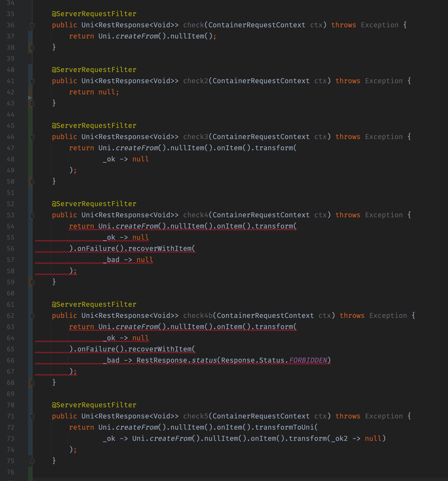Click the @ServerRequestFilter annotation on line 61
The image size is (448, 481).
pos(94,305)
